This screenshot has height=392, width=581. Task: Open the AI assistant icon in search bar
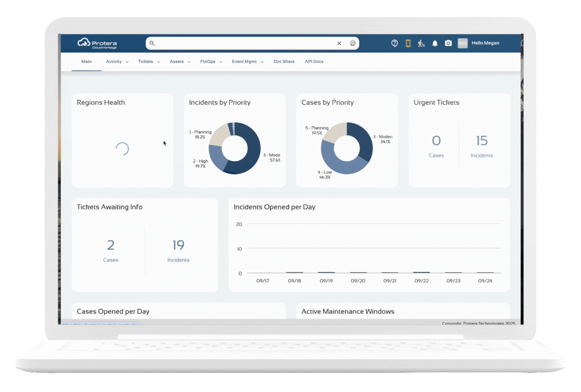tap(353, 43)
